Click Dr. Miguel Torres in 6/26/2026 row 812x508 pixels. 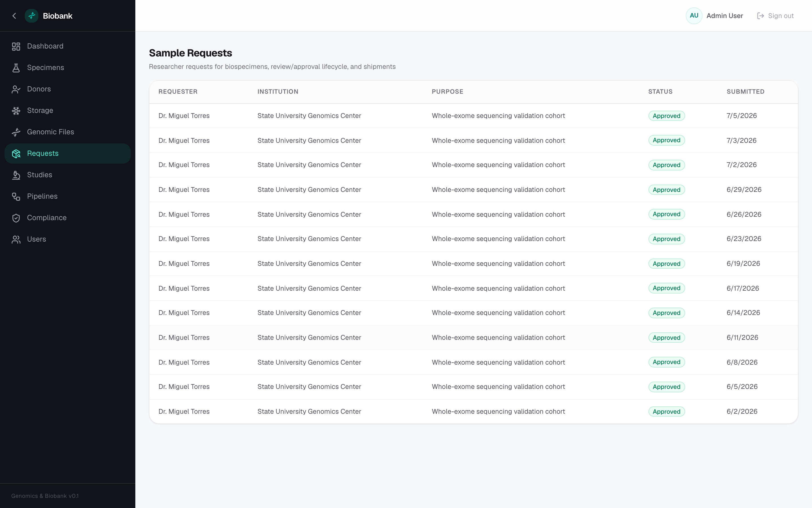(184, 214)
